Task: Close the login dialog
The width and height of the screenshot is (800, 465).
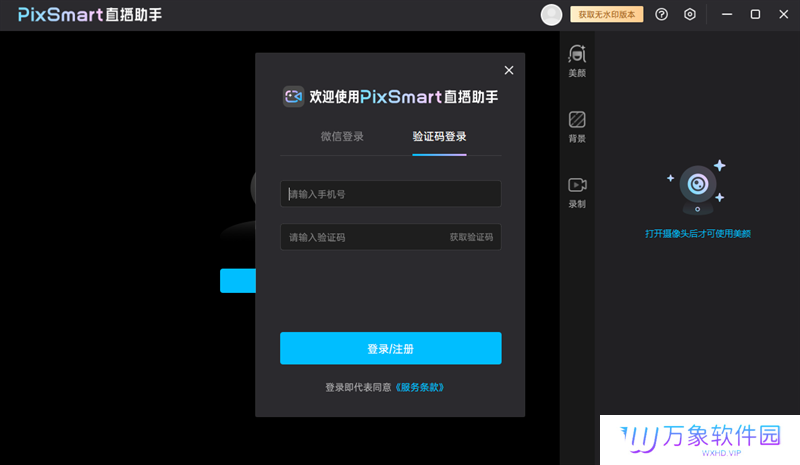Action: (x=509, y=70)
